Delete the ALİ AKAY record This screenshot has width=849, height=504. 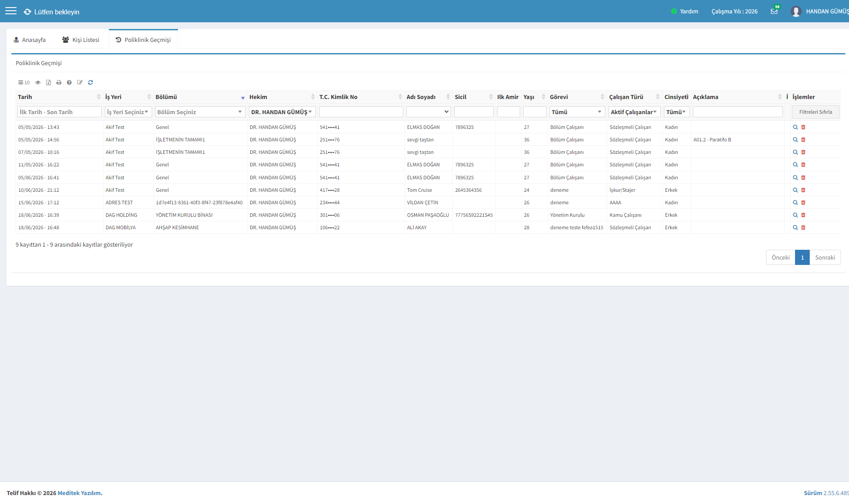[x=803, y=227]
